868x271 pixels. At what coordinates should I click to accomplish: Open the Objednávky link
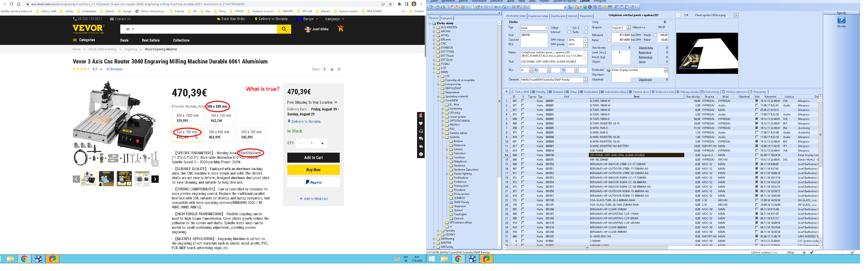click(x=646, y=48)
